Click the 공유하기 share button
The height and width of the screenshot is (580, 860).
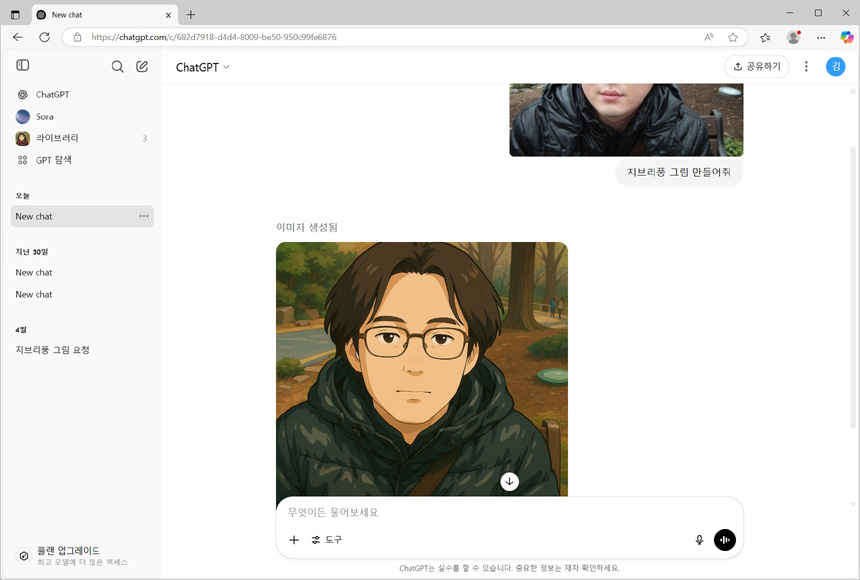coord(756,67)
